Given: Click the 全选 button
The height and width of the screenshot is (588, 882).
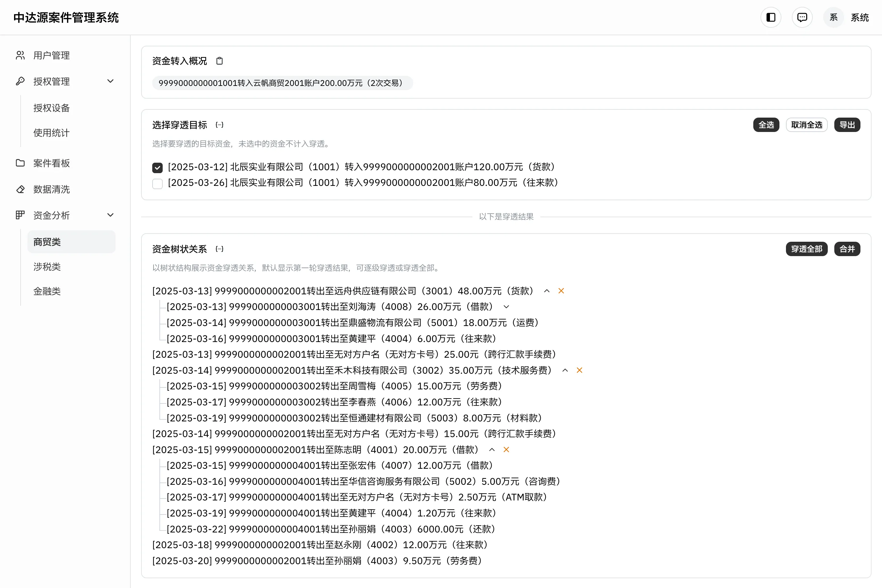Looking at the screenshot, I should coord(766,125).
